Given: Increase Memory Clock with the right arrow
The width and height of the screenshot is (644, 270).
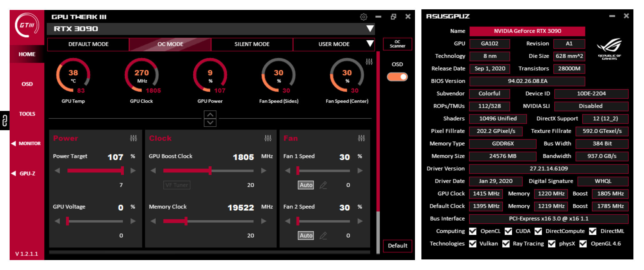Looking at the screenshot, I should click(264, 221).
